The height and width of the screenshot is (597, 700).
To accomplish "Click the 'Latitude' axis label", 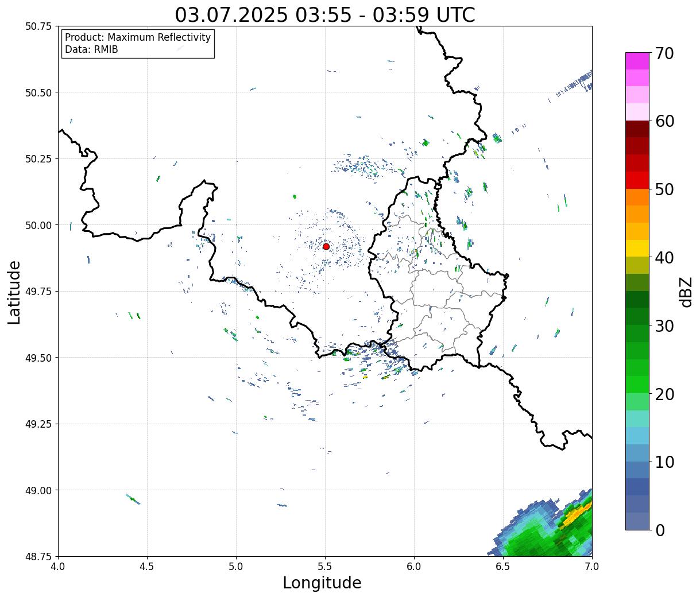I will 14,292.
